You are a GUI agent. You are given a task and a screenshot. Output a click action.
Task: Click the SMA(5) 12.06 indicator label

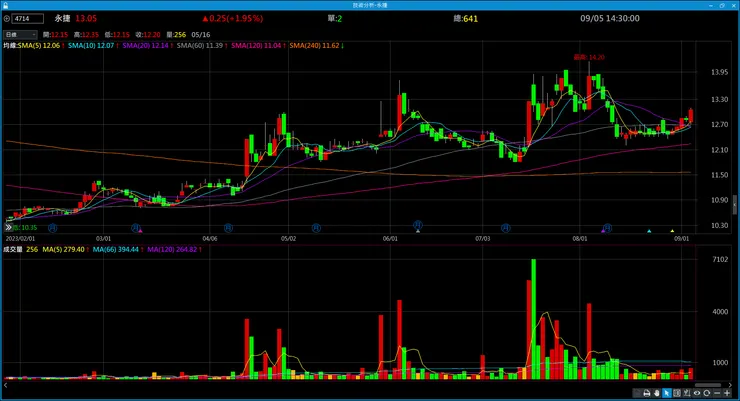[x=41, y=46]
